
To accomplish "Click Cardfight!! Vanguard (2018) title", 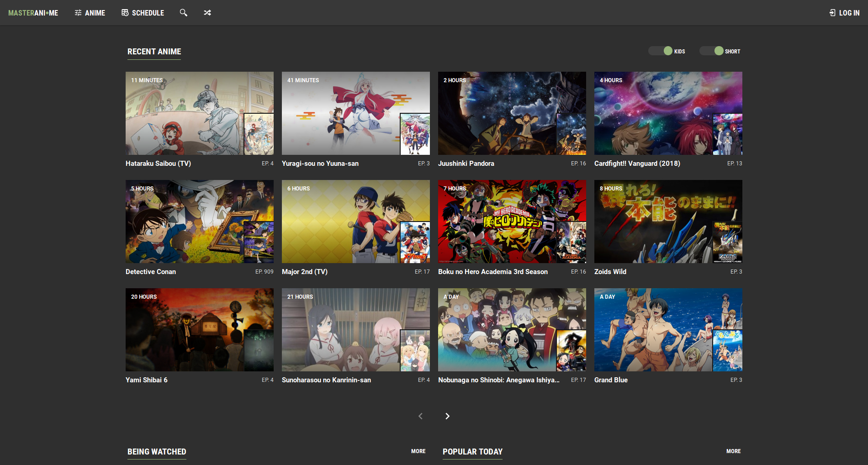I will click(x=637, y=164).
